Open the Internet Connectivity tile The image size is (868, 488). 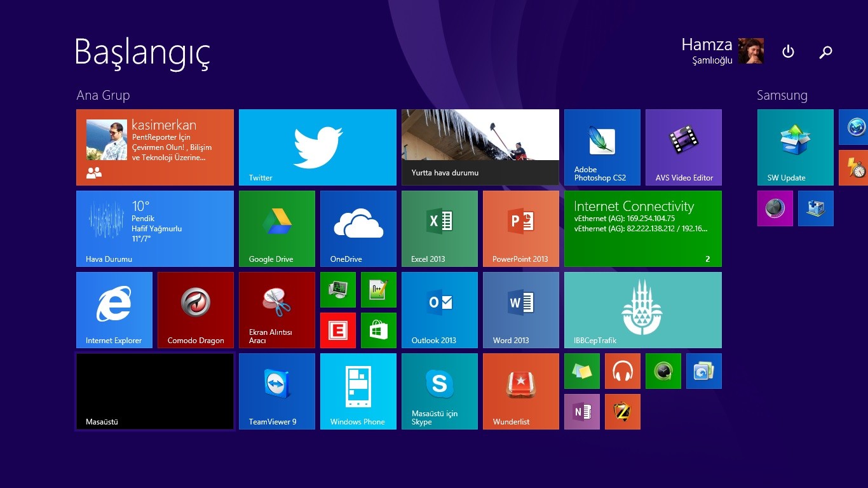point(643,229)
